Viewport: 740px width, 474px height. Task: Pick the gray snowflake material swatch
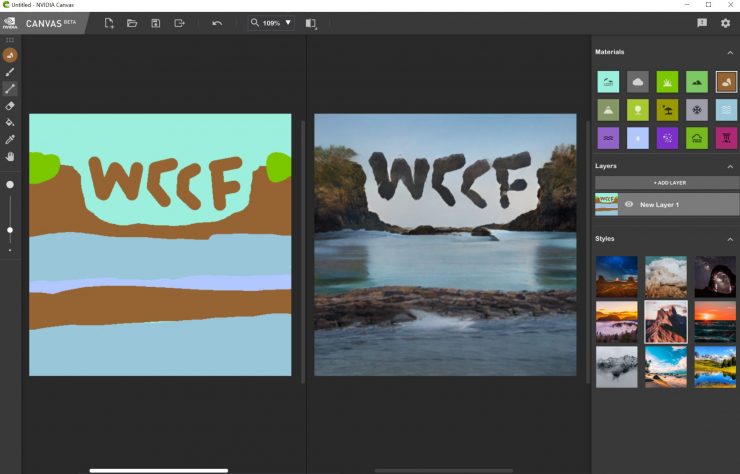click(x=697, y=110)
